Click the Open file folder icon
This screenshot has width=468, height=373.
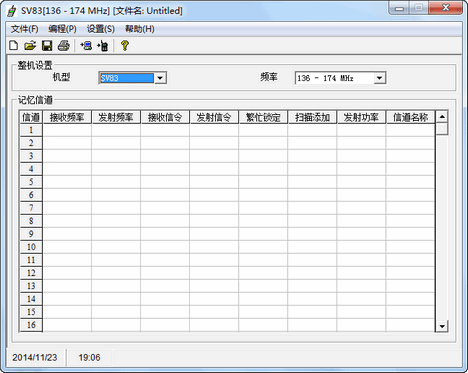click(30, 45)
